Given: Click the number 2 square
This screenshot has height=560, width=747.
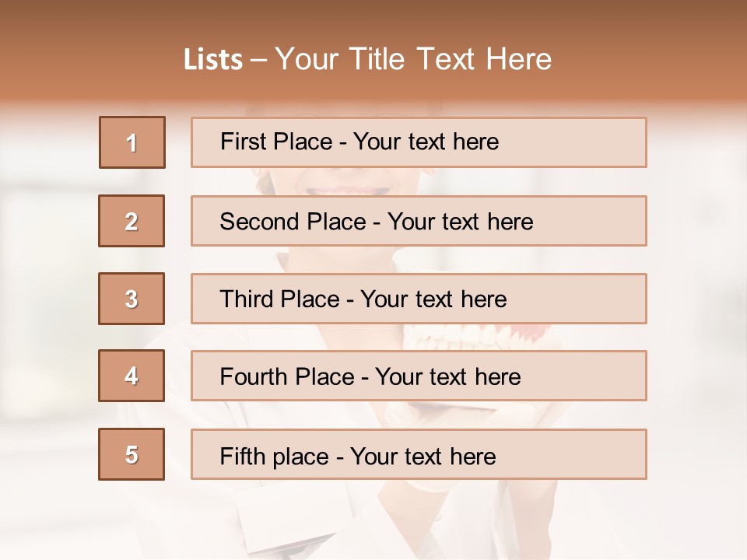Looking at the screenshot, I should click(132, 221).
